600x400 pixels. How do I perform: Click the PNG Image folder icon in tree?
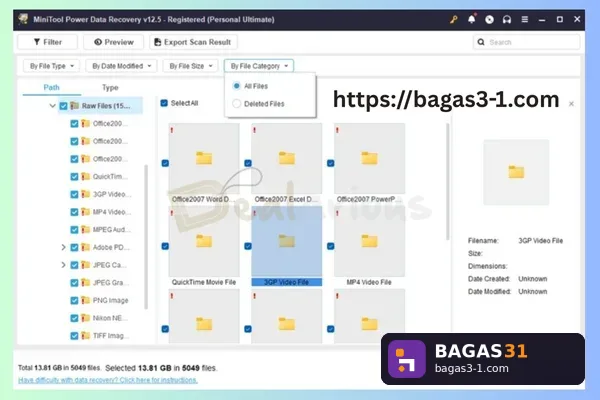pos(85,300)
